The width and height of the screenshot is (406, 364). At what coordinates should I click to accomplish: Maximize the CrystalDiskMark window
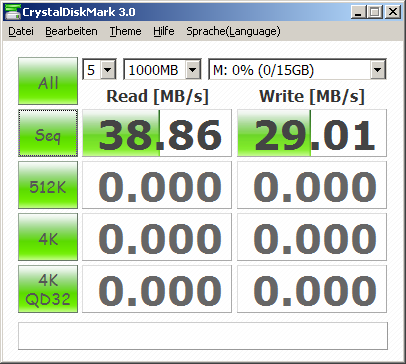click(375, 12)
